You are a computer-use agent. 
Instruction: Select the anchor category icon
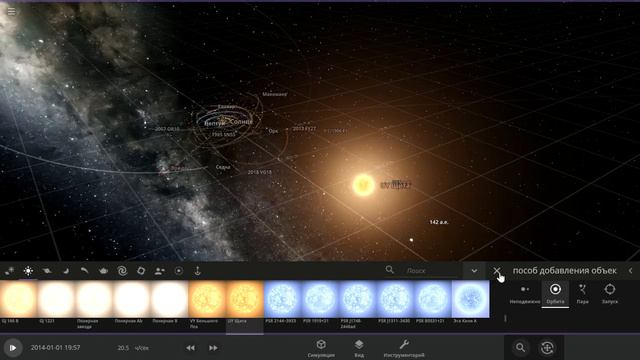tap(198, 271)
